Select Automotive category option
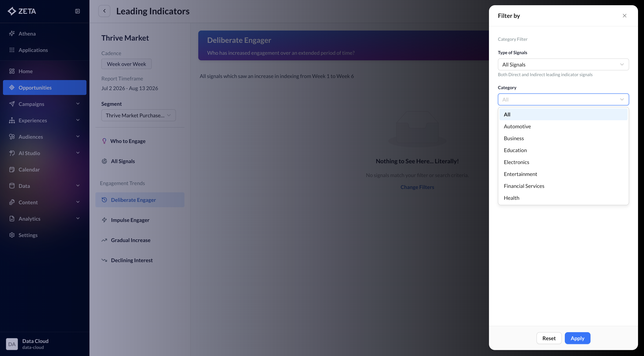 pyautogui.click(x=563, y=126)
